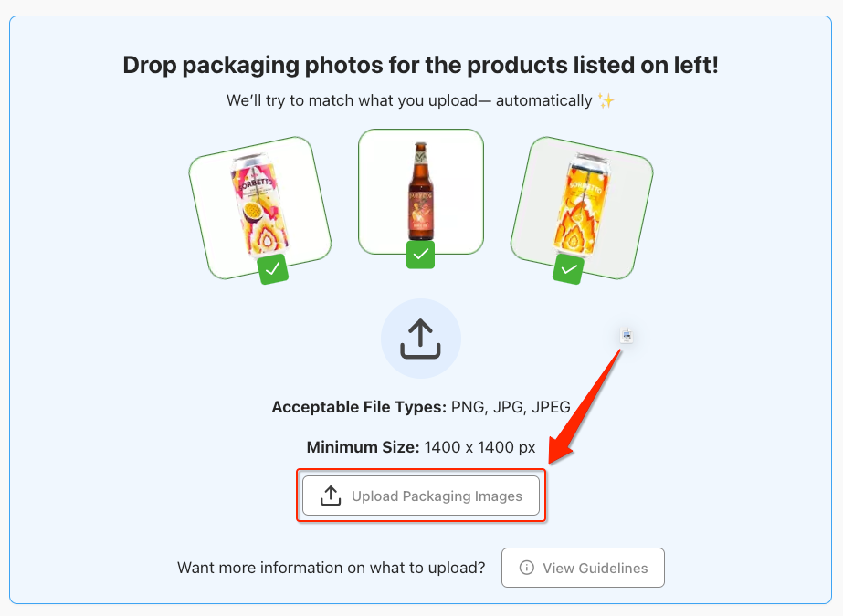Select the left Sorbetto passionfruit can photo
The width and height of the screenshot is (843, 616).
[x=259, y=204]
